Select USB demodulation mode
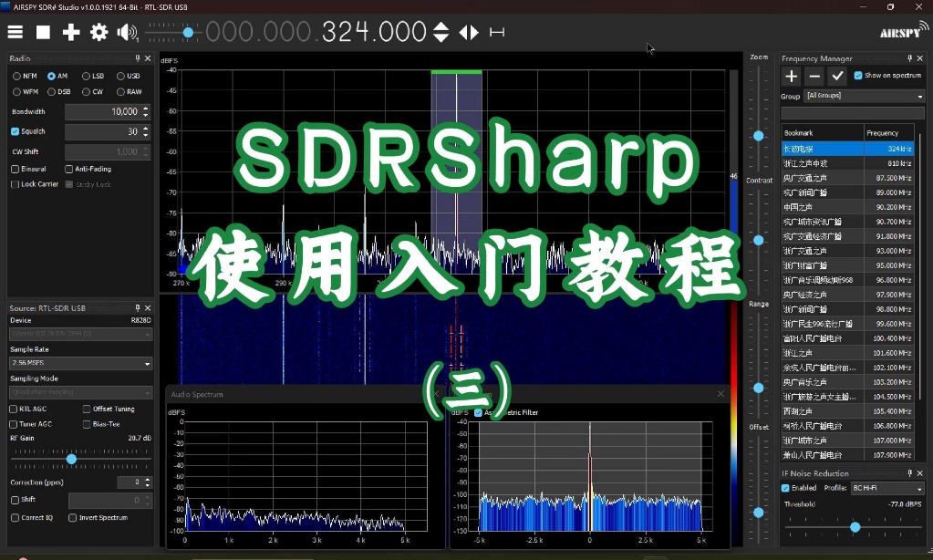The height and width of the screenshot is (560, 933). point(120,77)
